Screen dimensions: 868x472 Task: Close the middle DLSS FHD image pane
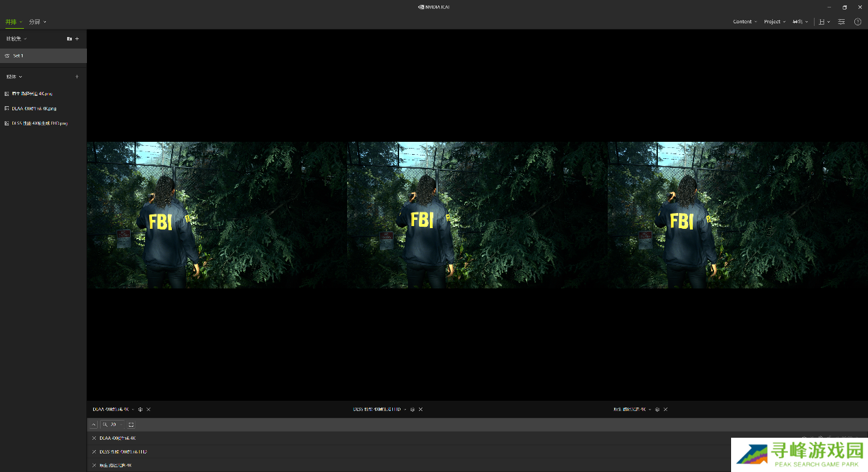point(421,410)
